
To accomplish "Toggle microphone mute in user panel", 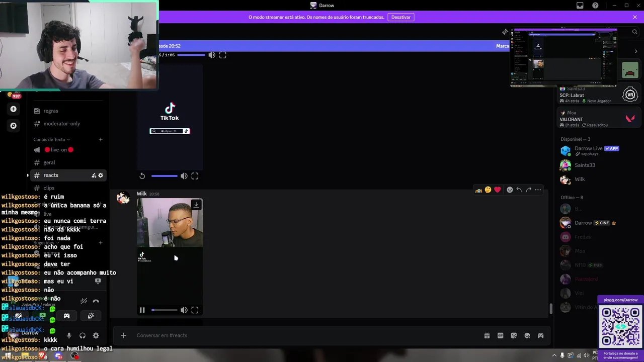I will tap(69, 336).
